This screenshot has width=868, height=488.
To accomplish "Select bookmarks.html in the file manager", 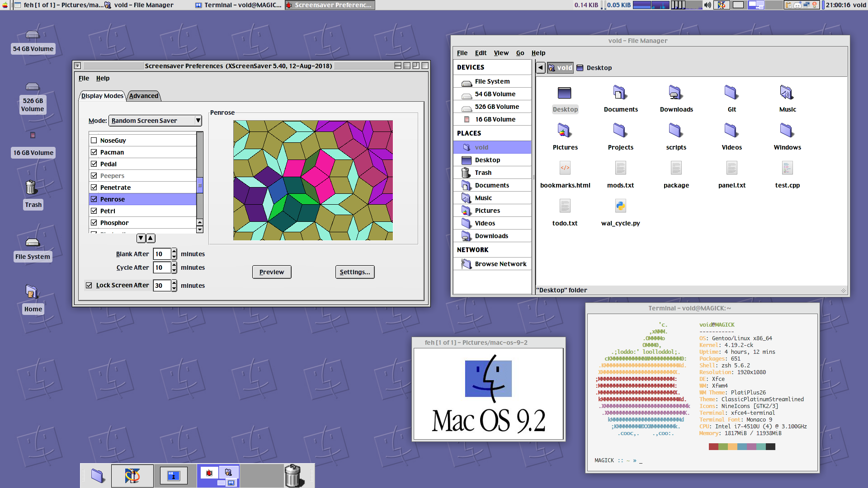I will (565, 168).
